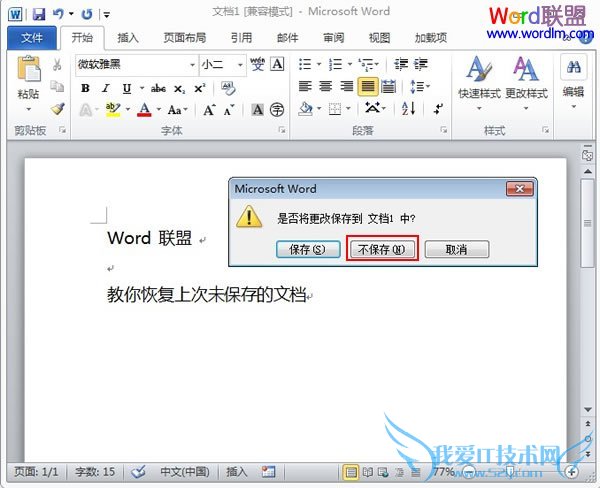Expand the Numbering dropdown arrow
The height and width of the screenshot is (488, 600).
coord(350,64)
